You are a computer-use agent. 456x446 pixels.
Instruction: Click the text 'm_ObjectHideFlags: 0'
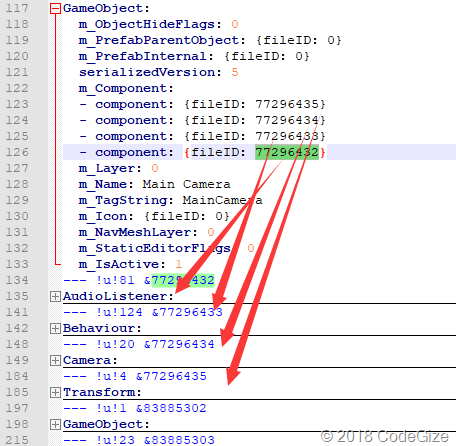[x=158, y=24]
